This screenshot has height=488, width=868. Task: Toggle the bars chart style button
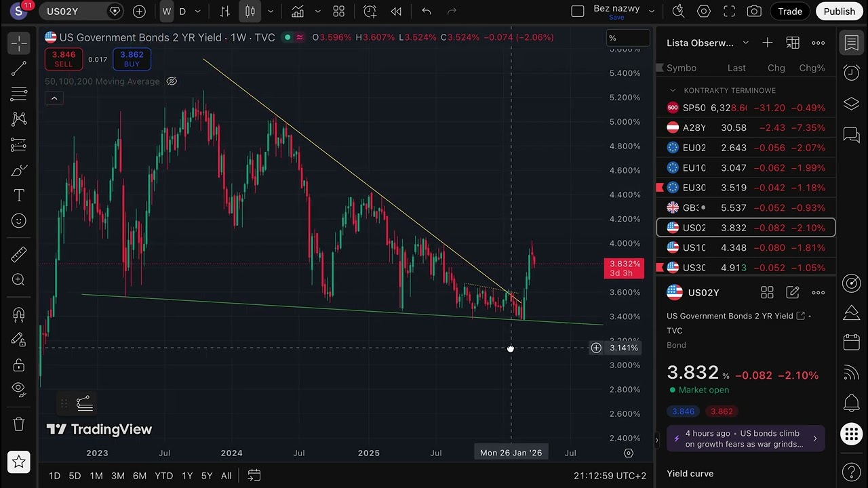[x=224, y=11]
